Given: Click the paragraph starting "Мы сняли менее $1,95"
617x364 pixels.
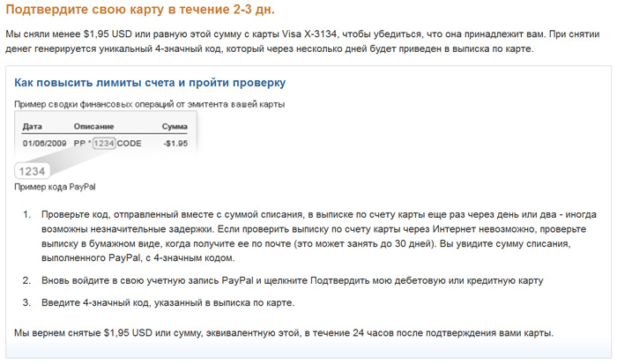Looking at the screenshot, I should [x=302, y=41].
